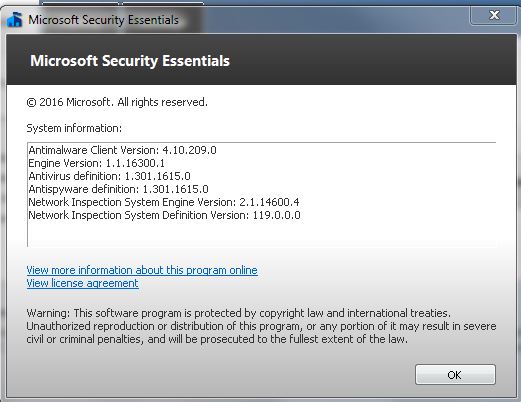
Task: Click the System information label
Action: (74, 128)
